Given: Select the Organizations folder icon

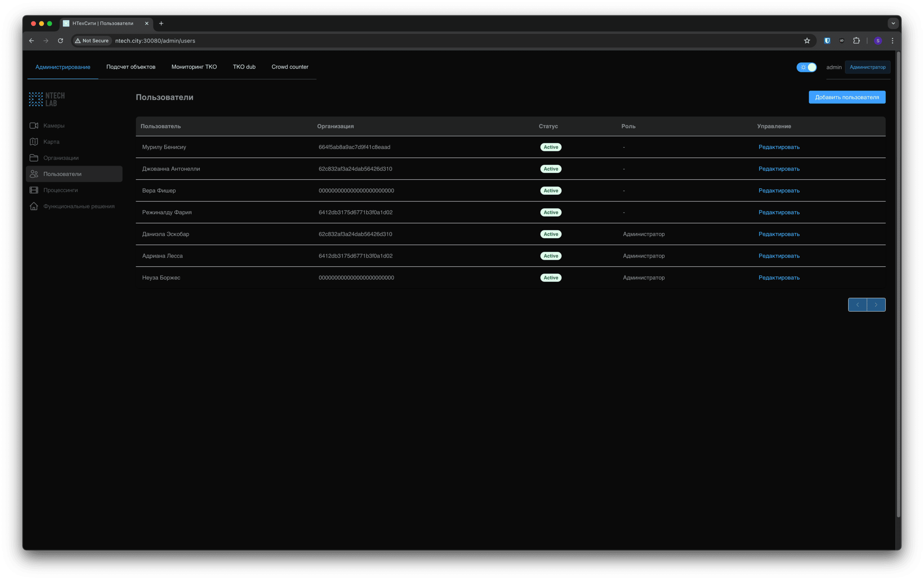Looking at the screenshot, I should tap(34, 158).
